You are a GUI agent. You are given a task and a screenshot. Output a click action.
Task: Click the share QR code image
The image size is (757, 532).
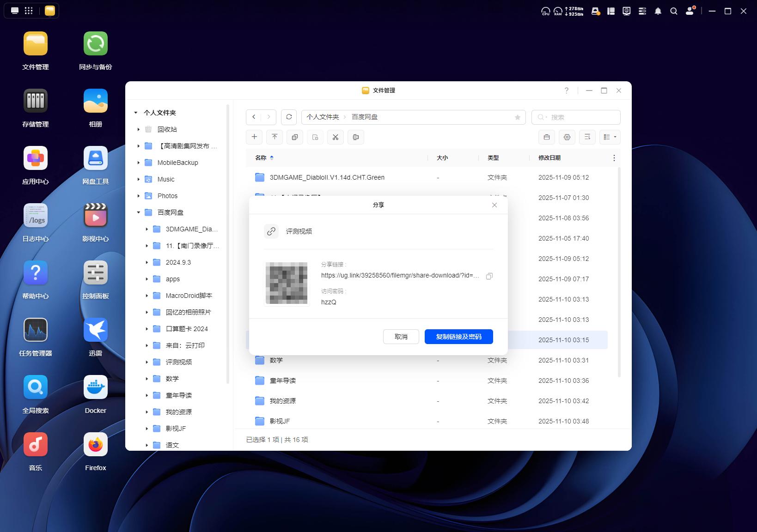(x=287, y=283)
